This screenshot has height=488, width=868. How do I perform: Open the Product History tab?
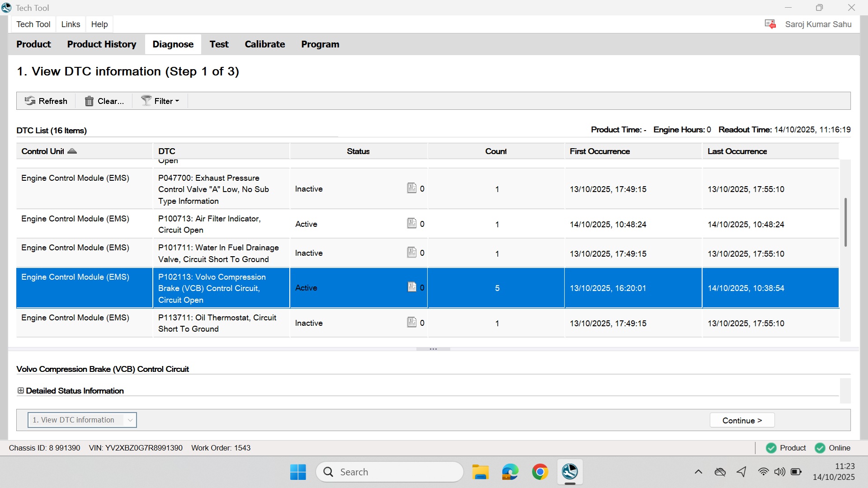coord(101,44)
